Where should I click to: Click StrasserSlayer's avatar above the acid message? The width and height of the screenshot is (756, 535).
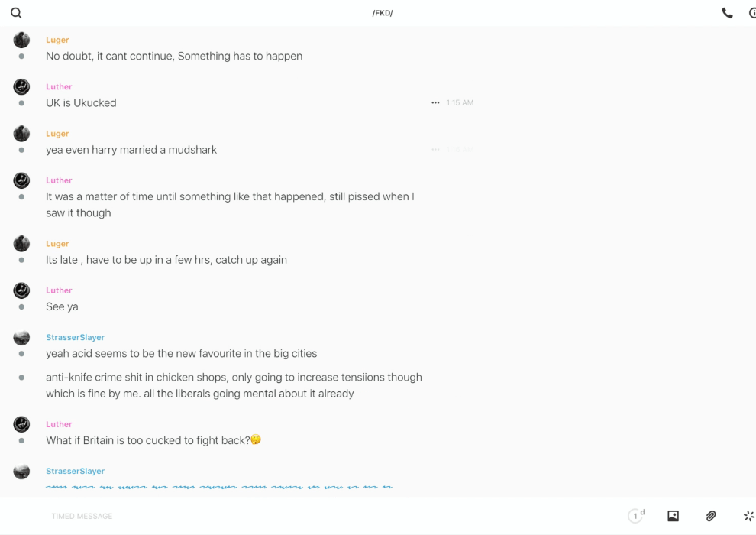[21, 337]
